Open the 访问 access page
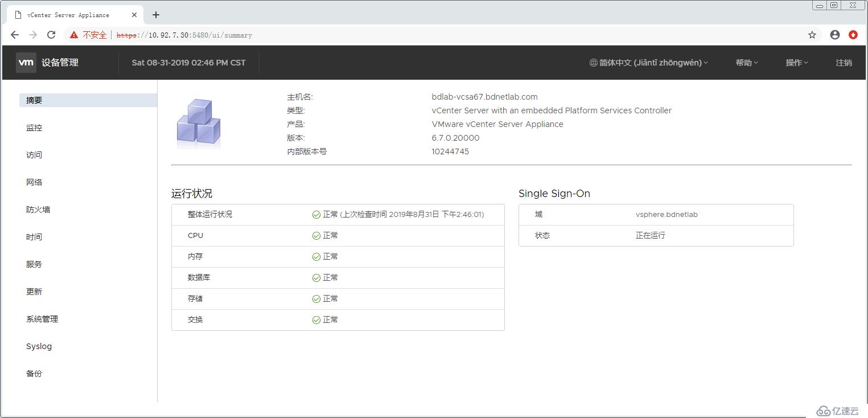 point(34,155)
